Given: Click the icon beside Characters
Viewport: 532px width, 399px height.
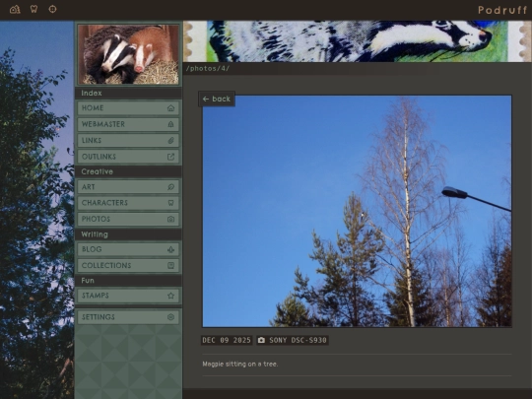Looking at the screenshot, I should click(x=170, y=203).
